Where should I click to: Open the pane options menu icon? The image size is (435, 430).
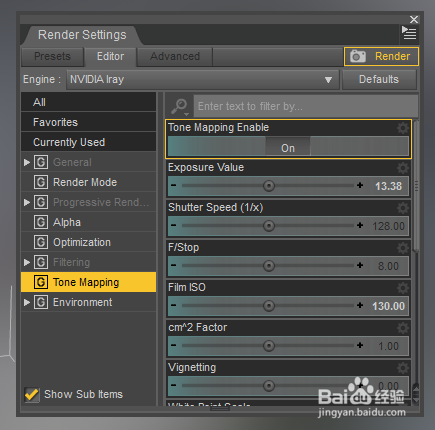409,33
